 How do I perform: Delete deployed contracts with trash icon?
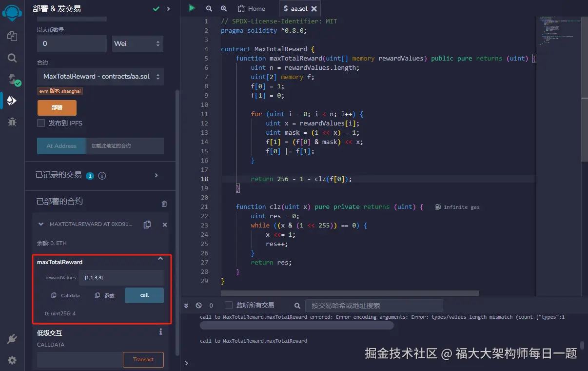pos(164,204)
